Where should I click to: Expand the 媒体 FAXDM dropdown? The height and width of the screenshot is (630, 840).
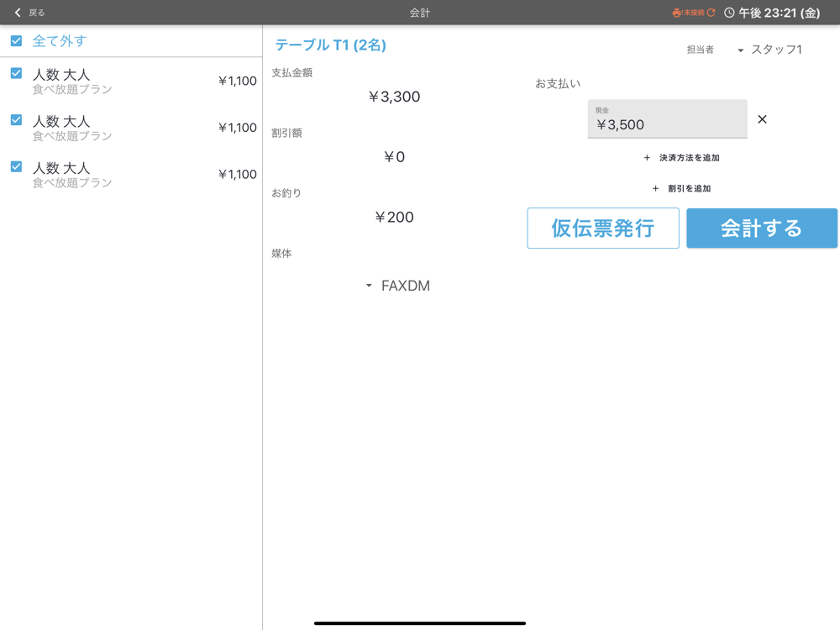(x=397, y=286)
